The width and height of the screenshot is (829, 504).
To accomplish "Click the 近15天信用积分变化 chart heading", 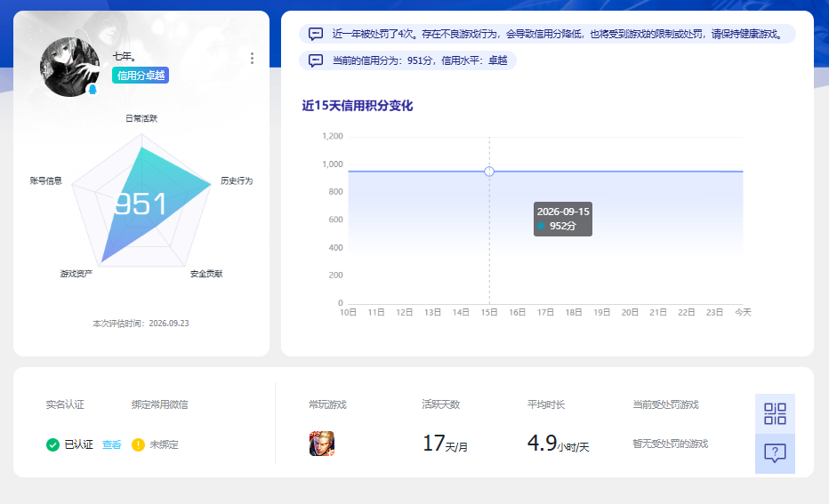I will [358, 106].
